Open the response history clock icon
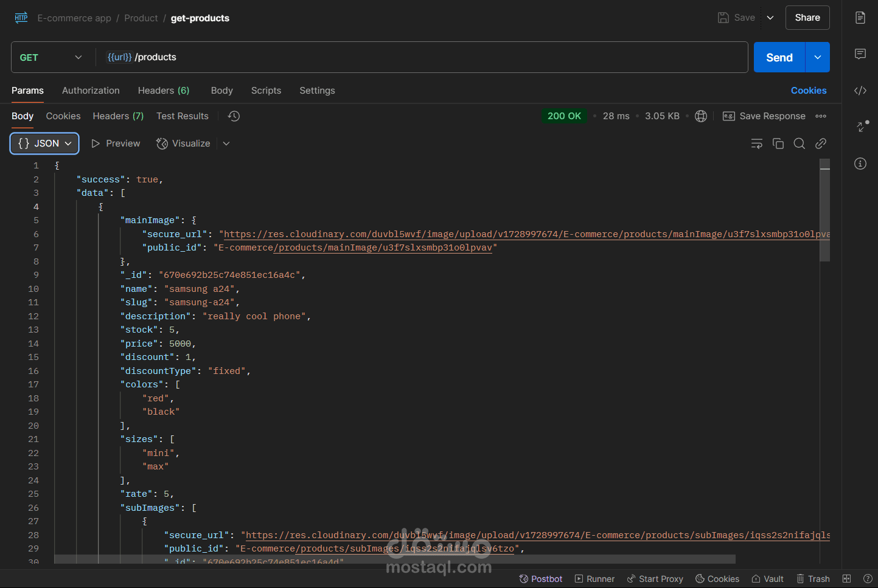This screenshot has width=878, height=588. click(x=234, y=116)
